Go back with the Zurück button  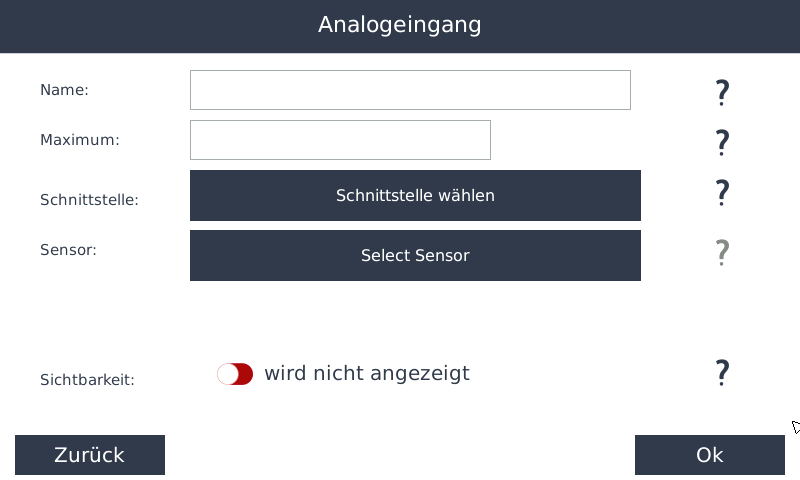[x=90, y=455]
